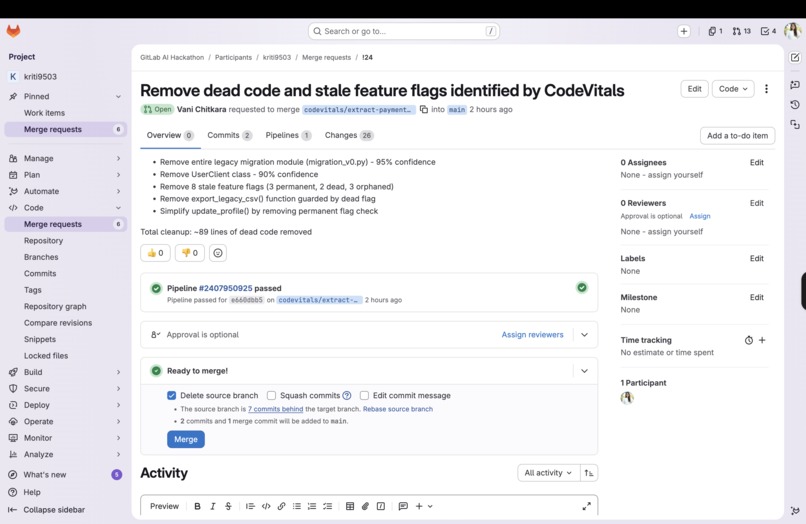Open the 7 commits behind link
This screenshot has width=806, height=524.
[276, 409]
